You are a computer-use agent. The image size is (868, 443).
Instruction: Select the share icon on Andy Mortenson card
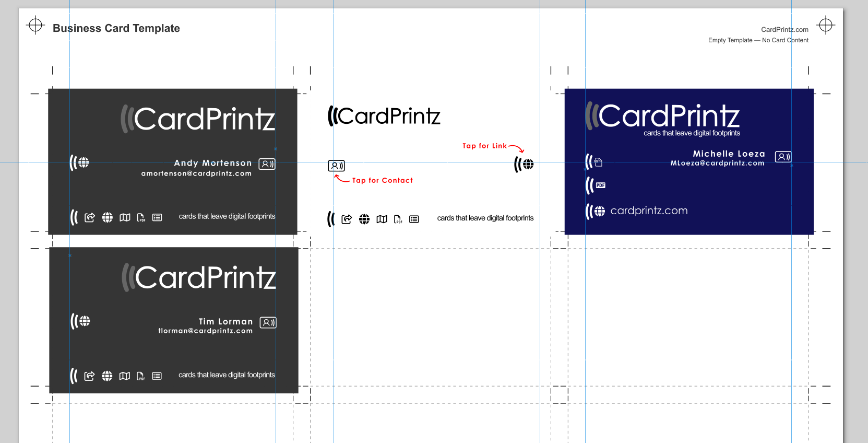90,217
